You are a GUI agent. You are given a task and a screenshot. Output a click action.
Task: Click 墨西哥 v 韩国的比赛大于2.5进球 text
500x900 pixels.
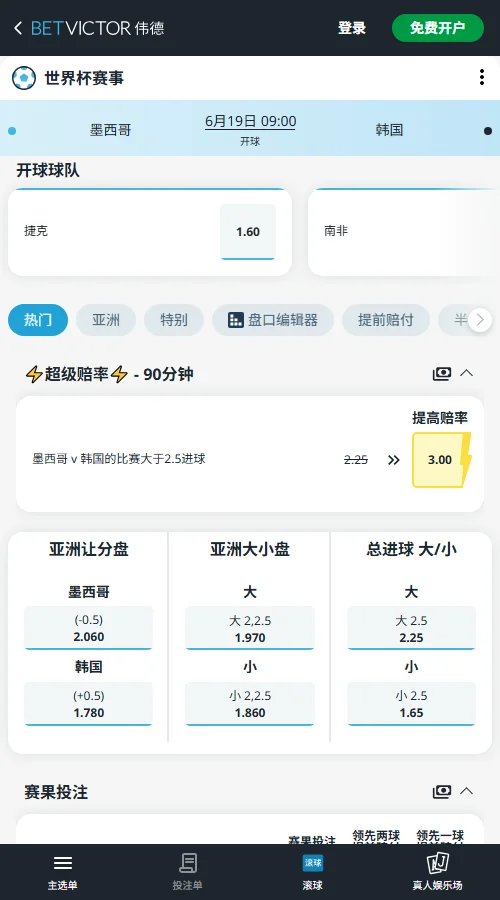point(119,459)
